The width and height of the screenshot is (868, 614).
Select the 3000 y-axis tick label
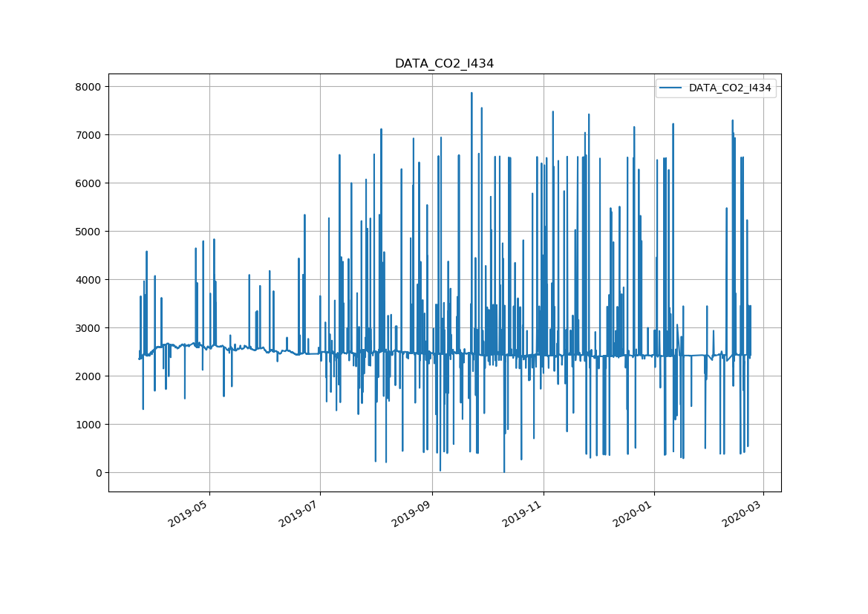coord(89,328)
